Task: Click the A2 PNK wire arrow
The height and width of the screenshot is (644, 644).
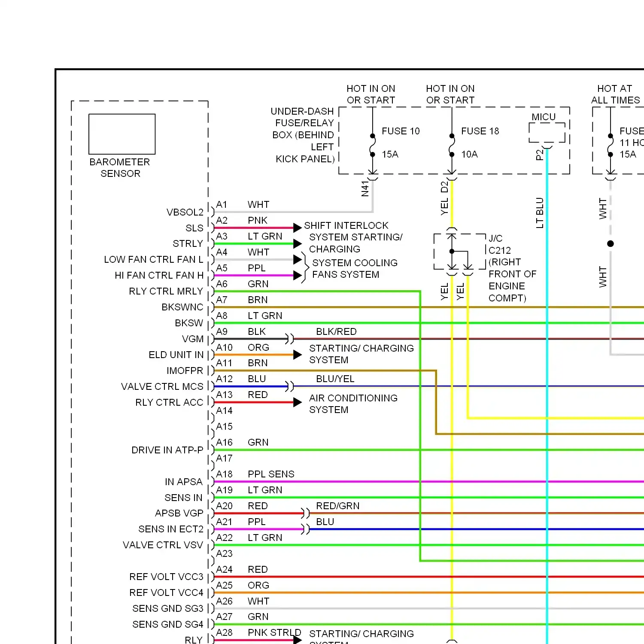Action: tap(298, 228)
